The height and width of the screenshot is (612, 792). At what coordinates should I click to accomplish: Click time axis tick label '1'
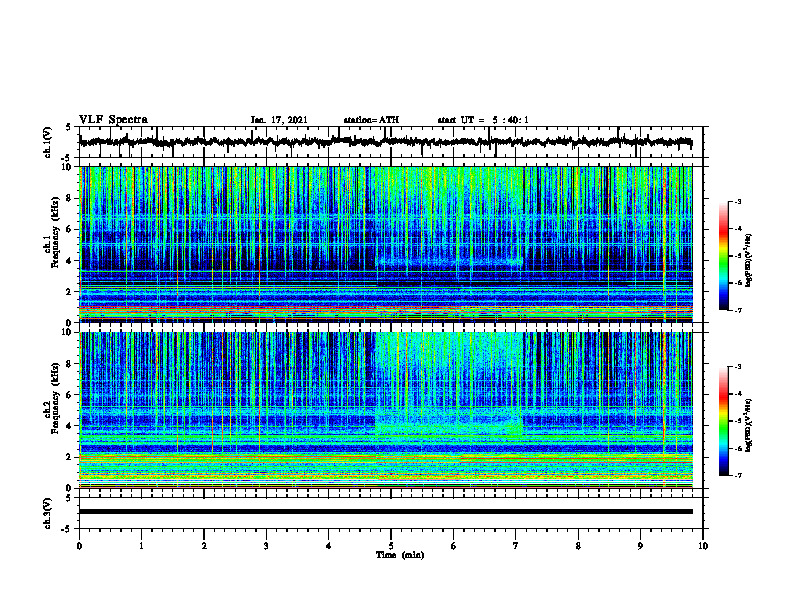141,546
